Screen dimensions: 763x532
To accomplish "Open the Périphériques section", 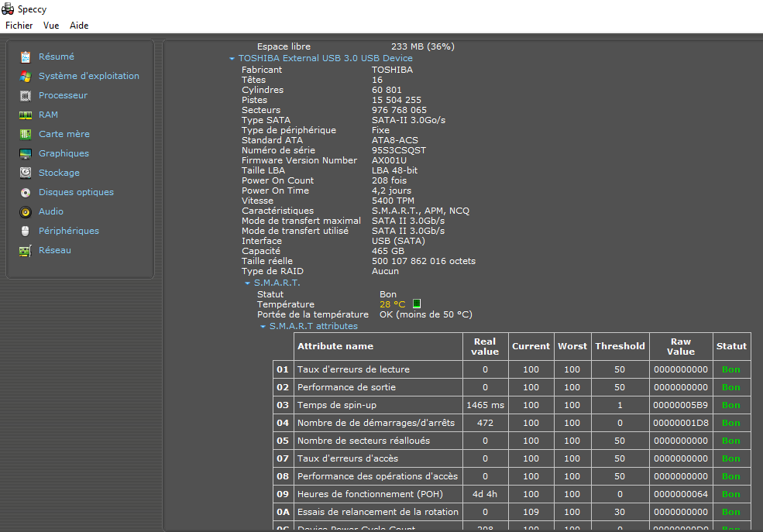I will [69, 231].
